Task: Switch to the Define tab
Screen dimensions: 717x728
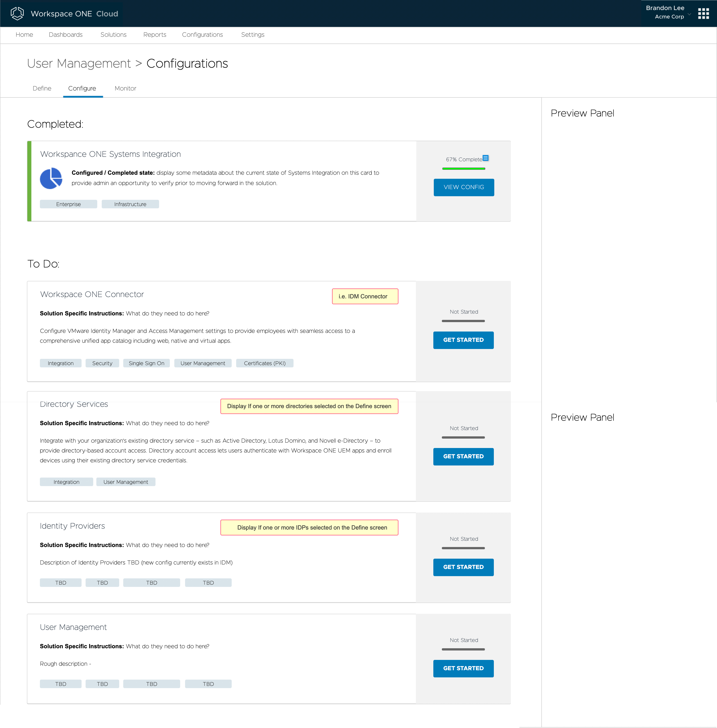Action: click(x=42, y=88)
